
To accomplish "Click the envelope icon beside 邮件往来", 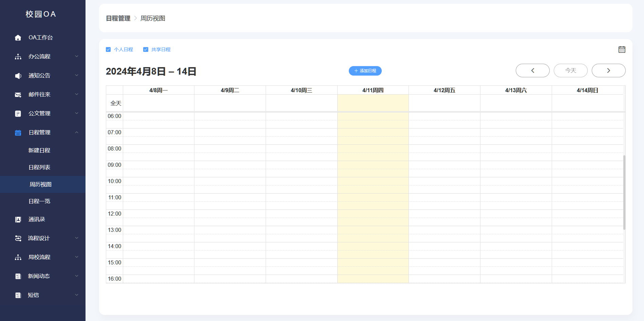I will pos(18,95).
